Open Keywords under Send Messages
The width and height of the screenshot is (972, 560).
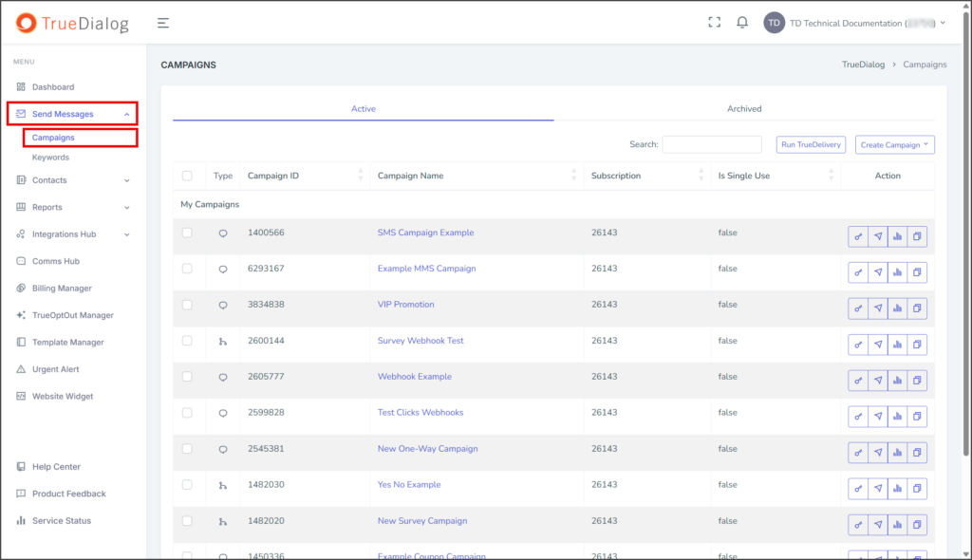pos(51,158)
